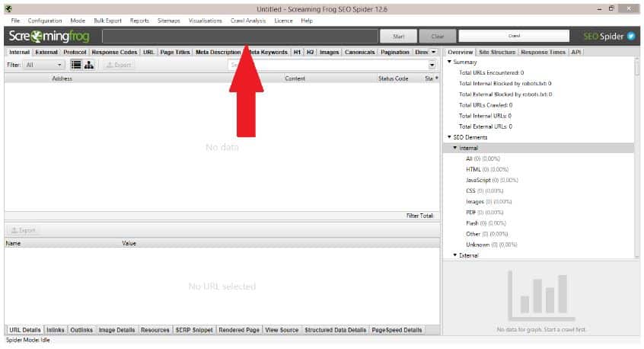The image size is (644, 349).
Task: Select the URL tab
Action: pos(148,52)
